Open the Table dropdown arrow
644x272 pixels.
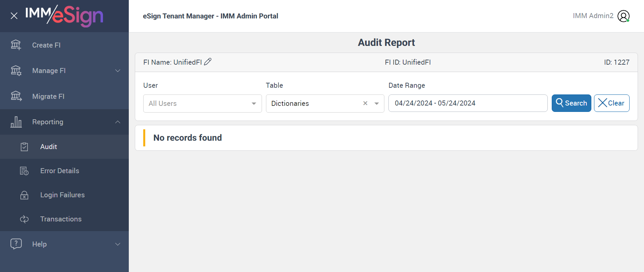(x=377, y=104)
